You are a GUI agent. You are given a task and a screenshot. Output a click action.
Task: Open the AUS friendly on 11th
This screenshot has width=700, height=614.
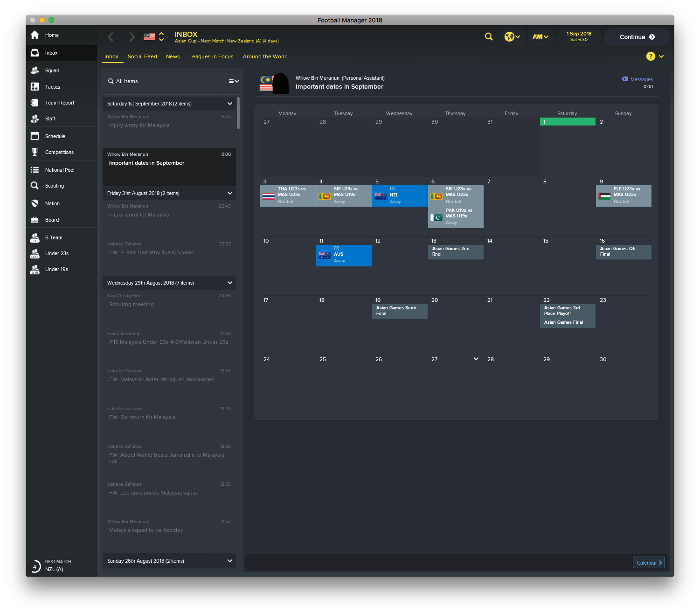(x=344, y=255)
